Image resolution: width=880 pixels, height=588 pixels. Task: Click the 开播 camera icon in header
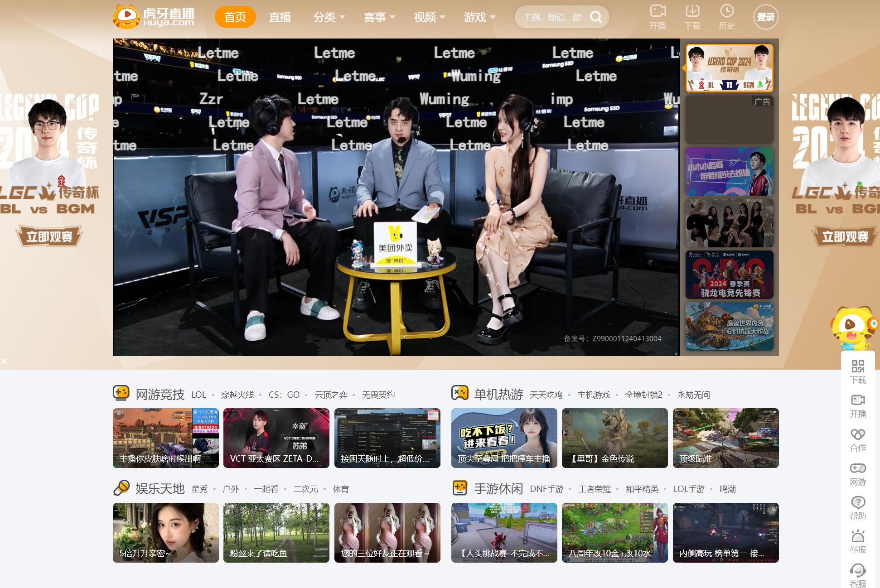658,11
